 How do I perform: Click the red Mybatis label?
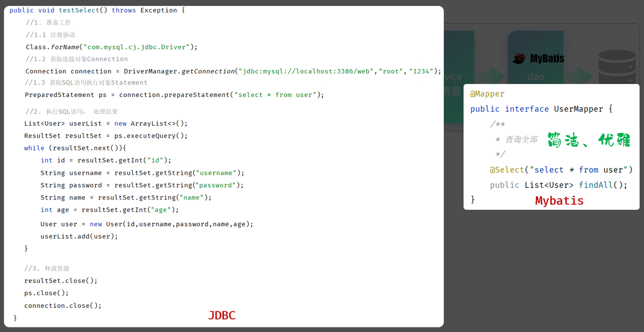point(559,201)
